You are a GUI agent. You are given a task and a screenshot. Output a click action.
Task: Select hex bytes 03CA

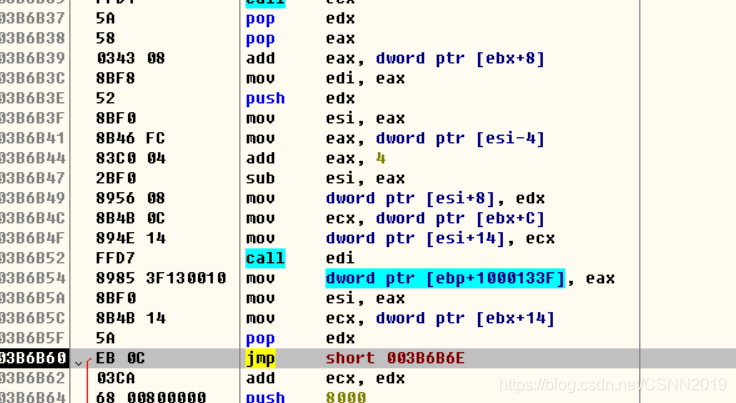115,378
